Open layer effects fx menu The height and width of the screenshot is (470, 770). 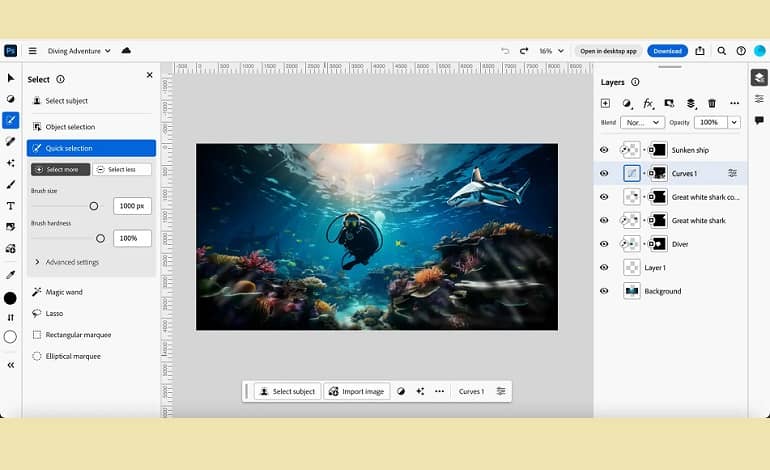tap(648, 103)
